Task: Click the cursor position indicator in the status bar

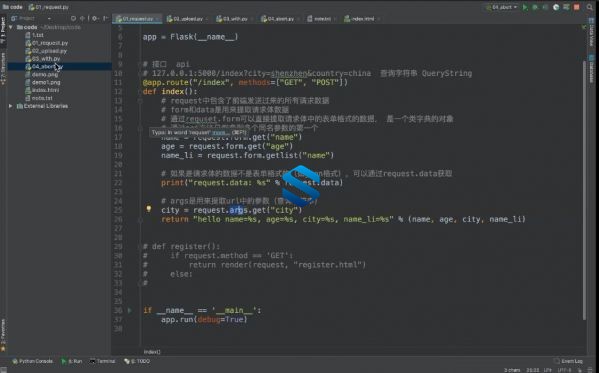Action: pyautogui.click(x=533, y=370)
